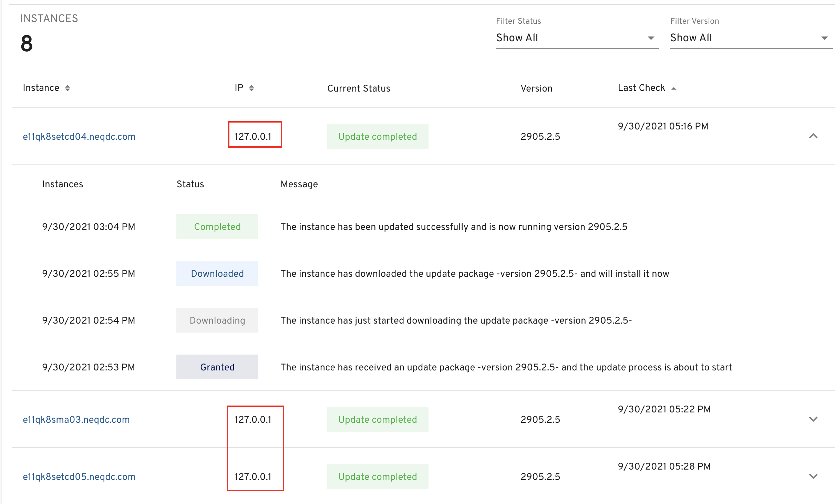Image resolution: width=835 pixels, height=504 pixels.
Task: Expand e11qk8sma03 row details
Action: (x=813, y=419)
